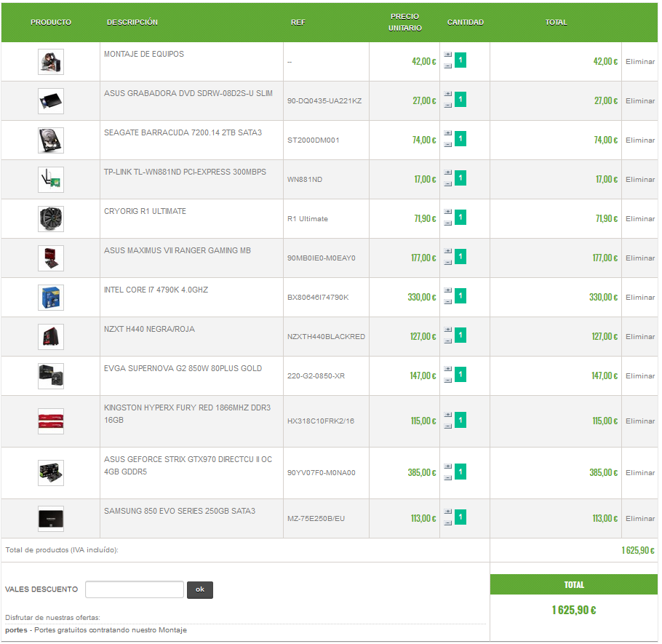This screenshot has width=662, height=644.
Task: Decrease quantity for ASUS GEFORCE STRIX GTX970
Action: click(448, 477)
